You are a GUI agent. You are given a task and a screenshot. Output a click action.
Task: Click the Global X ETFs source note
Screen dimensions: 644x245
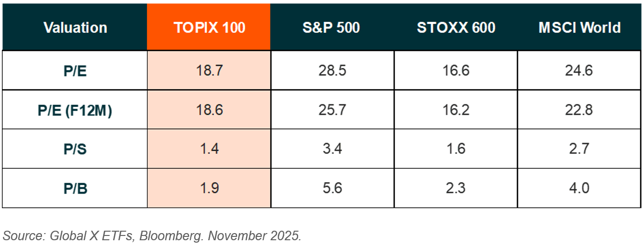click(152, 235)
